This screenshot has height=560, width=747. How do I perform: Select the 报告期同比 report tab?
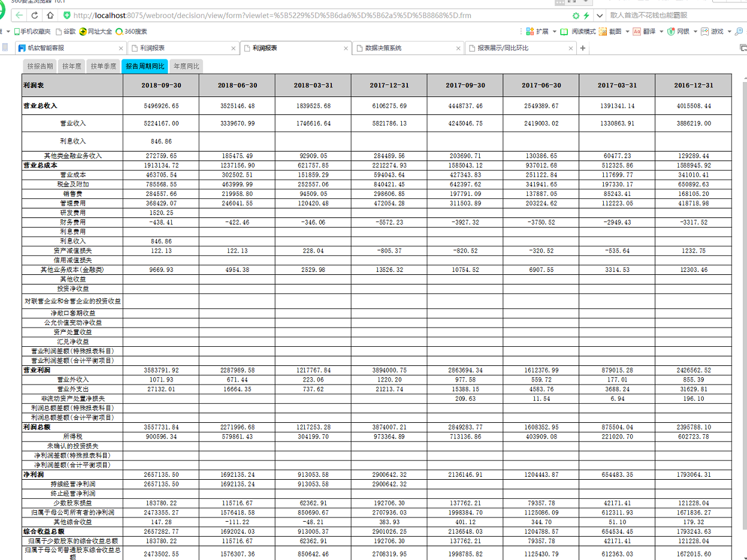coord(145,66)
